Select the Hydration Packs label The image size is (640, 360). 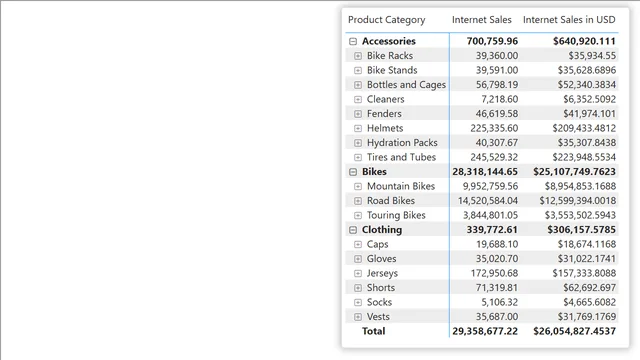402,142
